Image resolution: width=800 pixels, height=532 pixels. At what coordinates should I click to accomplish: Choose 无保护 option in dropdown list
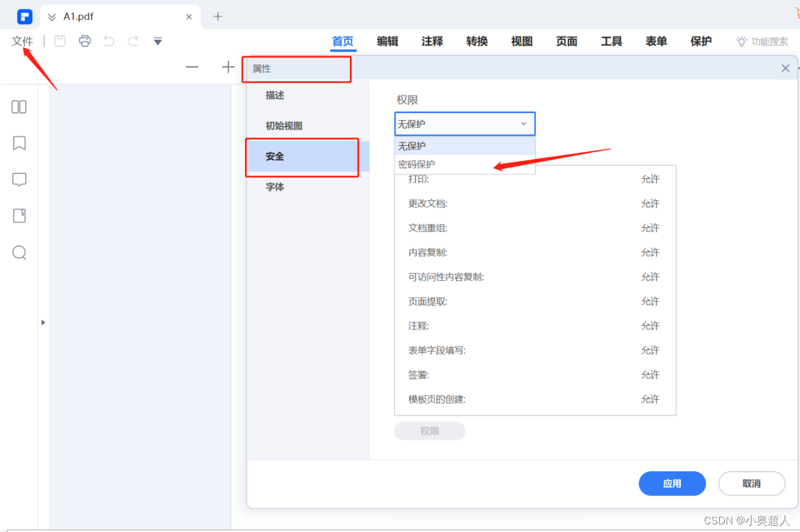tap(465, 146)
